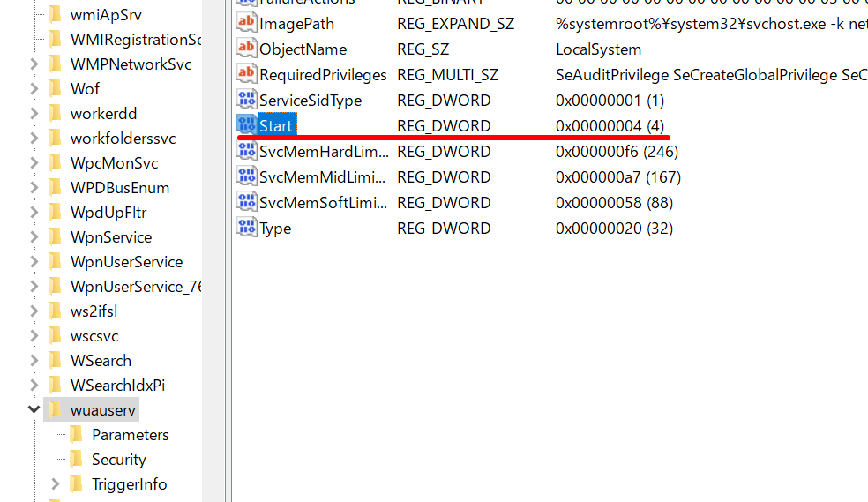
Task: Click the wuauserv folder icon
Action: point(55,410)
